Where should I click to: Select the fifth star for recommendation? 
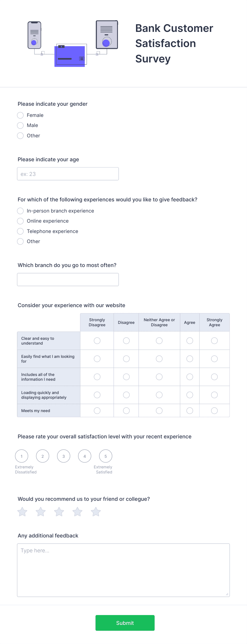click(96, 511)
